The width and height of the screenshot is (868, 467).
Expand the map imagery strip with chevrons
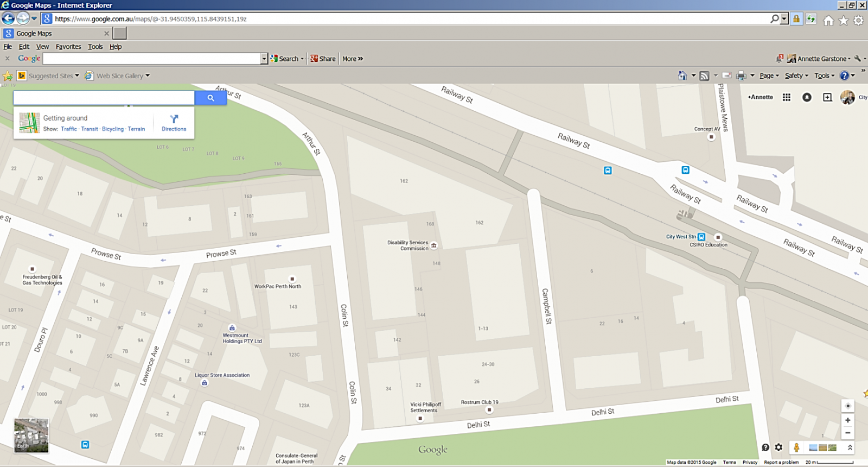850,447
